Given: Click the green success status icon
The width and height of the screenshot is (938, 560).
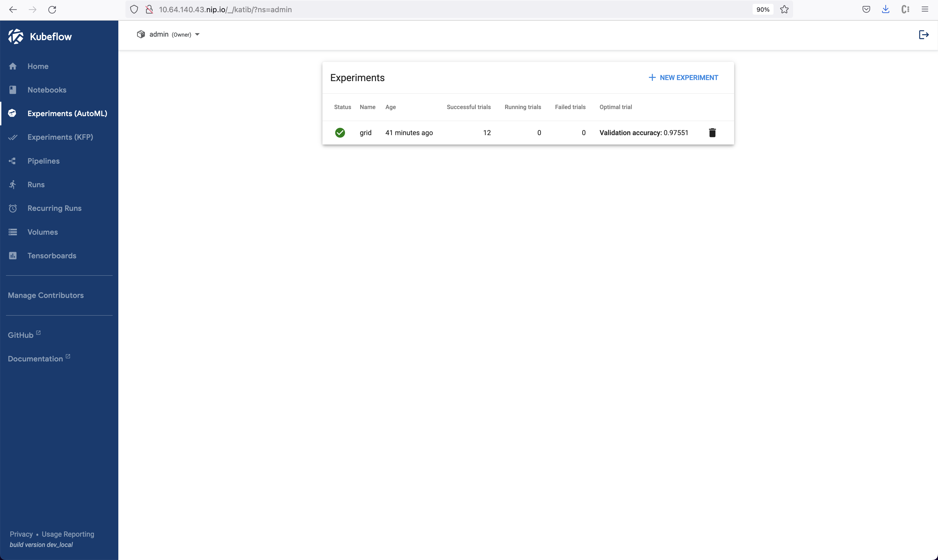Looking at the screenshot, I should (x=340, y=132).
